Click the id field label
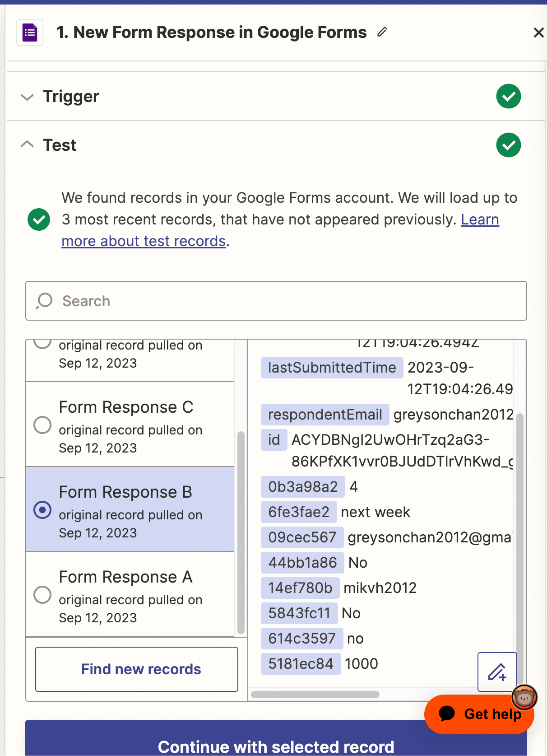 274,440
